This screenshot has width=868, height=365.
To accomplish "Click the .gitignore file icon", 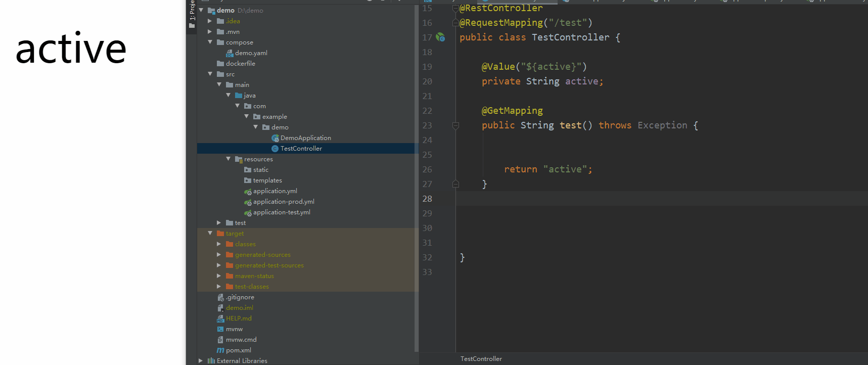I will 220,297.
